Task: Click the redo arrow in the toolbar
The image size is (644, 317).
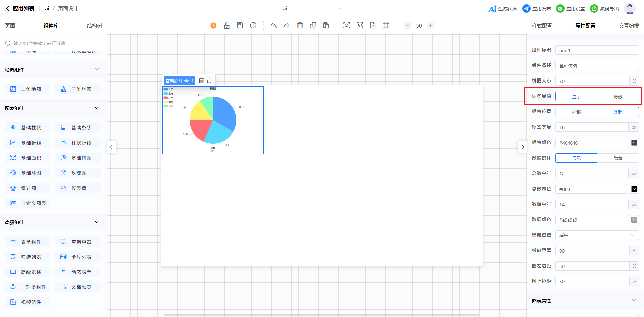Action: 287,25
